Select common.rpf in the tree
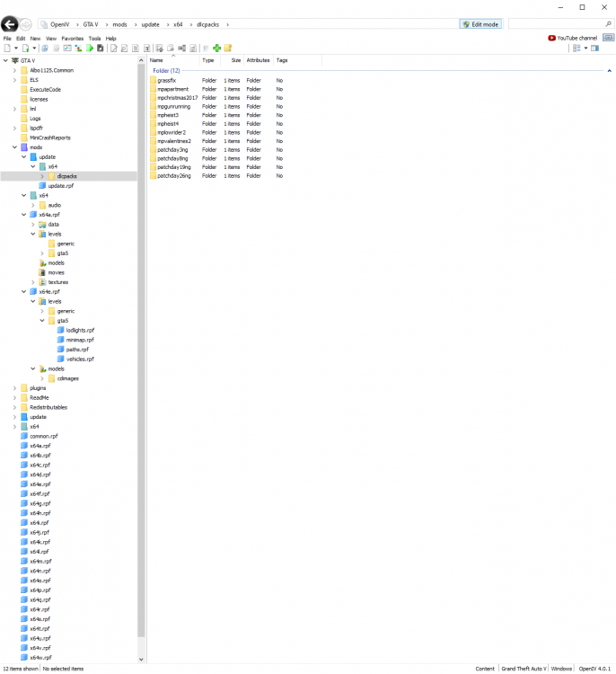Image resolution: width=616 pixels, height=674 pixels. [x=40, y=436]
